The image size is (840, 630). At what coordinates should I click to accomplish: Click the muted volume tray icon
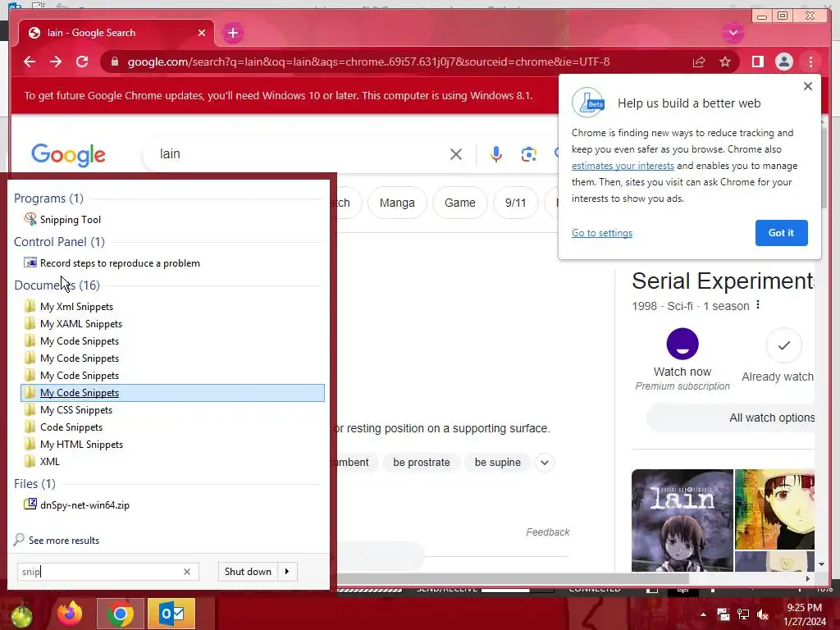763,615
